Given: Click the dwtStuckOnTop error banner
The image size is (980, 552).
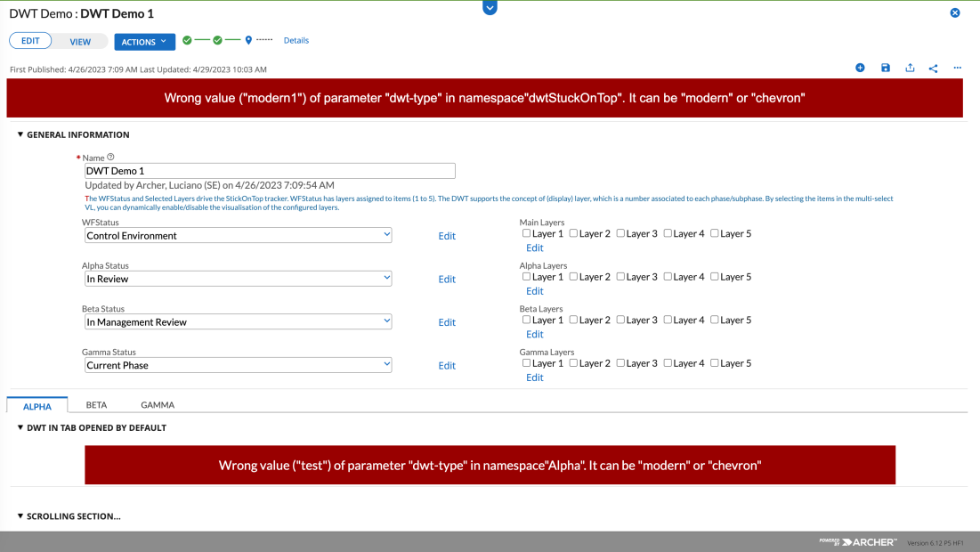Looking at the screenshot, I should [x=484, y=98].
